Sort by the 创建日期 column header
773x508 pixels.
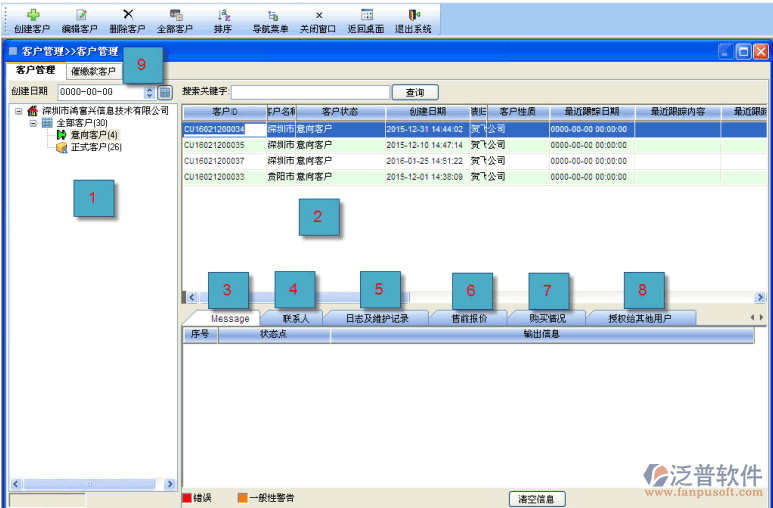point(427,112)
